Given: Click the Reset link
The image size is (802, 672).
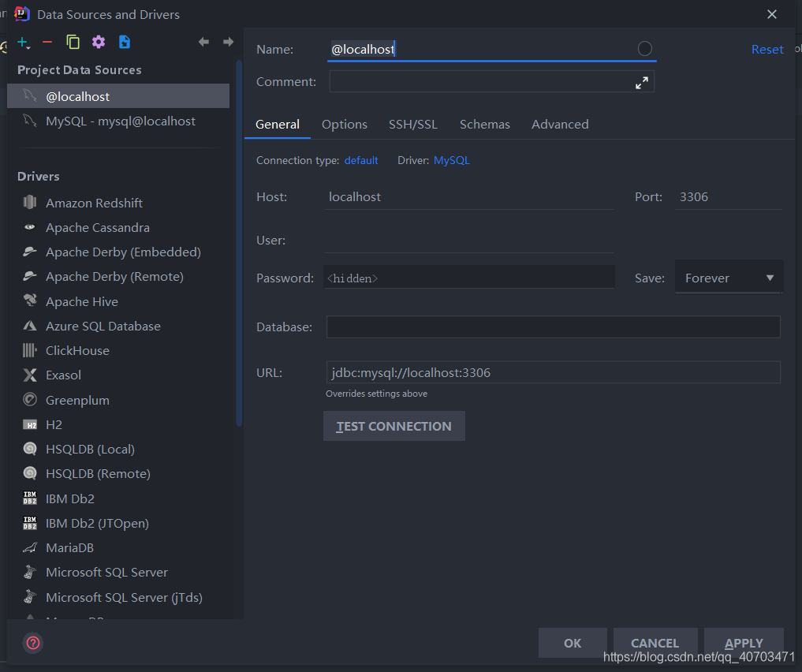Looking at the screenshot, I should click(x=767, y=49).
